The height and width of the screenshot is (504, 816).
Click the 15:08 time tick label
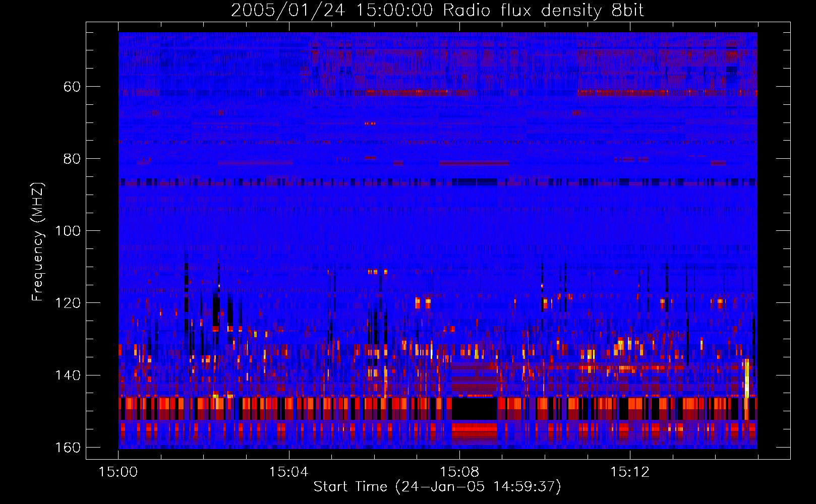pos(459,472)
